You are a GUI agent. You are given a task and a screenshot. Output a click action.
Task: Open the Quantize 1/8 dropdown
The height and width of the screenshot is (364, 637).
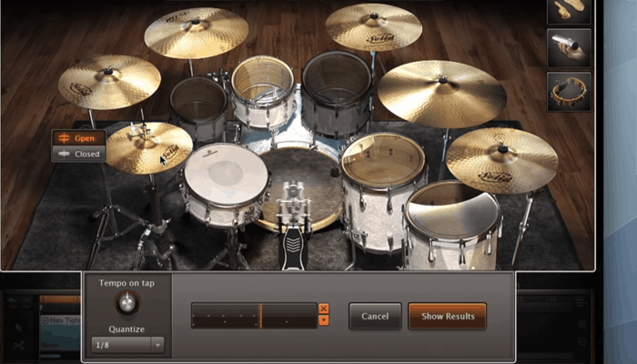pos(127,345)
